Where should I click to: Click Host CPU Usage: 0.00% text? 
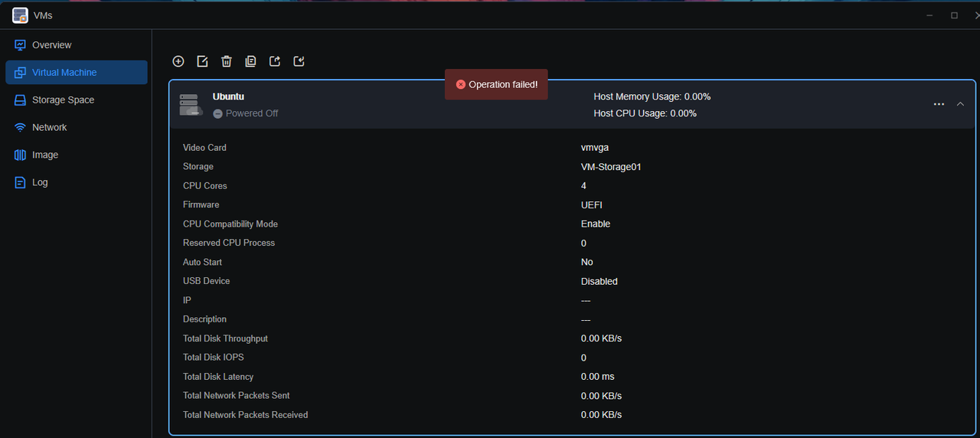[645, 113]
